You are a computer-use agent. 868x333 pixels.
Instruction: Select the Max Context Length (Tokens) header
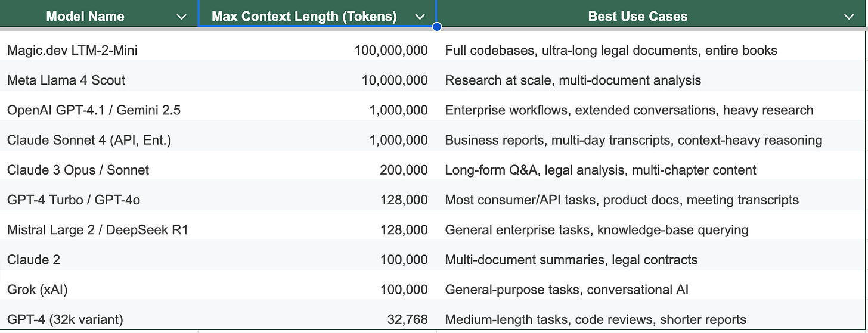(317, 14)
